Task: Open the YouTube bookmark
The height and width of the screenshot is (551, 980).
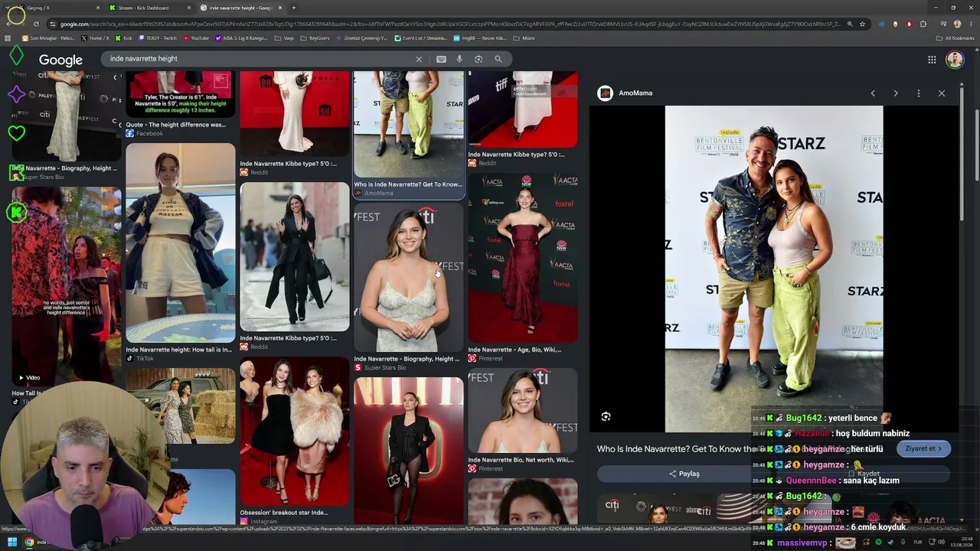Action: click(x=196, y=37)
